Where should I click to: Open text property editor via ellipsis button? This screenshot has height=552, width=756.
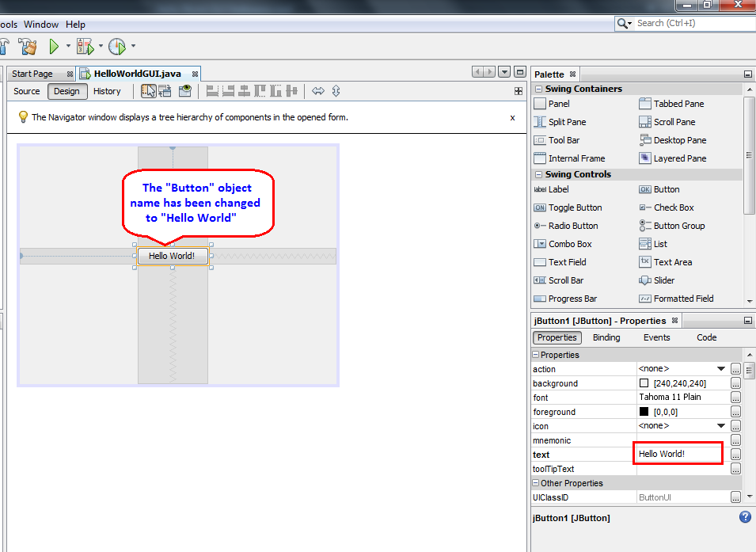click(x=735, y=455)
